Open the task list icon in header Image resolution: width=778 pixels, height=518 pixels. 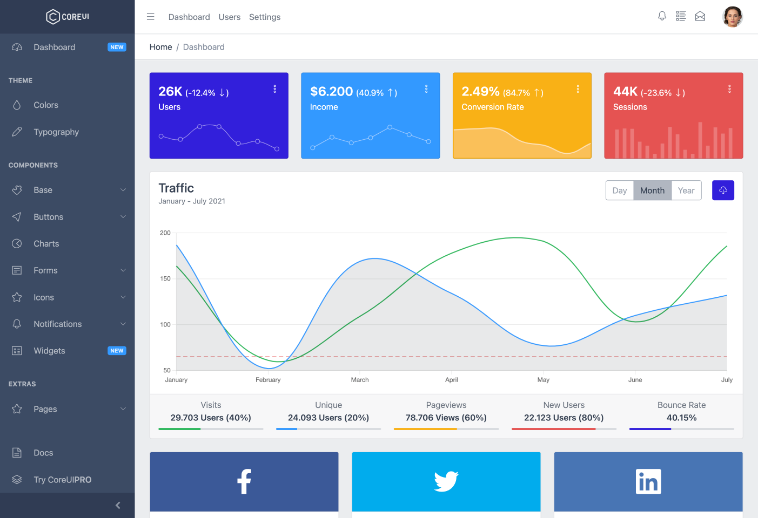[681, 16]
